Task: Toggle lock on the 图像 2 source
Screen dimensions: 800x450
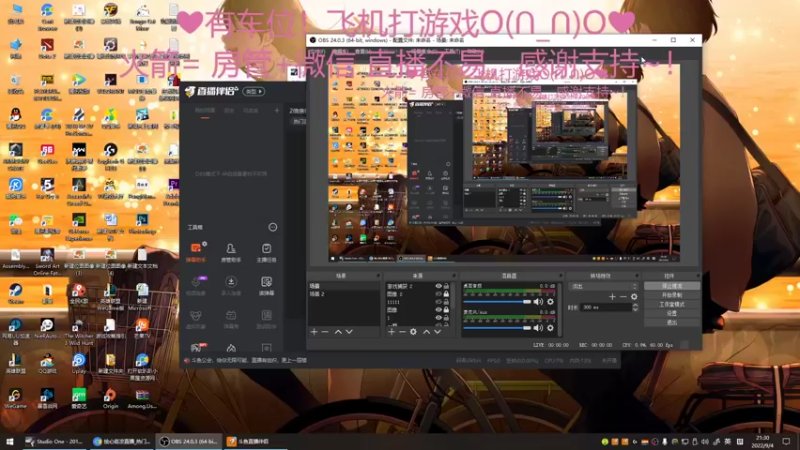Action: click(446, 294)
